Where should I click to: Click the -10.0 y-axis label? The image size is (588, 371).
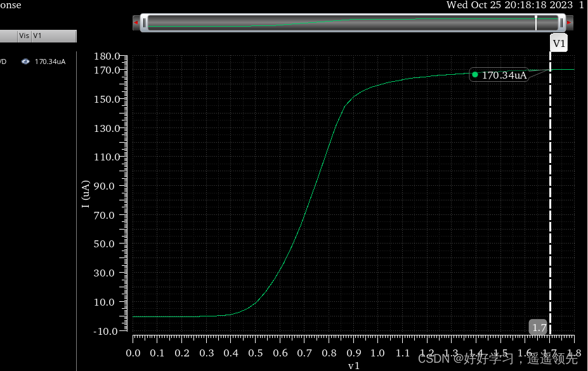click(x=105, y=331)
